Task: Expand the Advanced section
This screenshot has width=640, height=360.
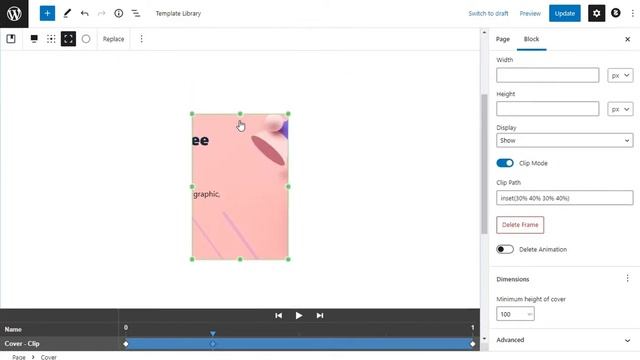Action: point(564,340)
